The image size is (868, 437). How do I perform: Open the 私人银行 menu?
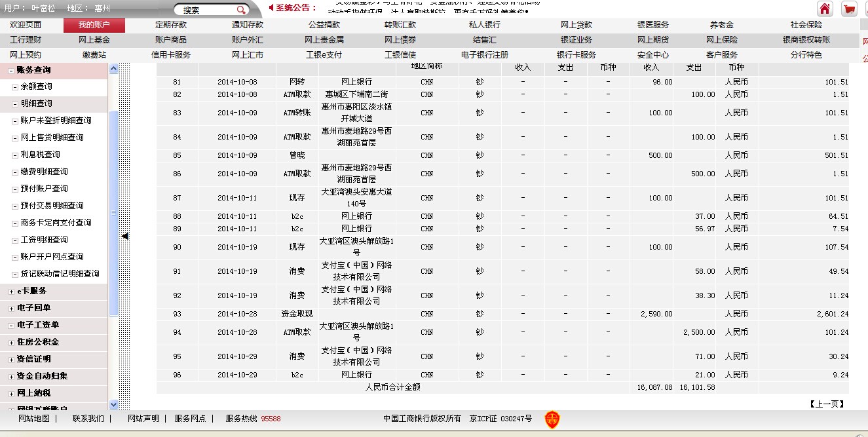tap(485, 25)
